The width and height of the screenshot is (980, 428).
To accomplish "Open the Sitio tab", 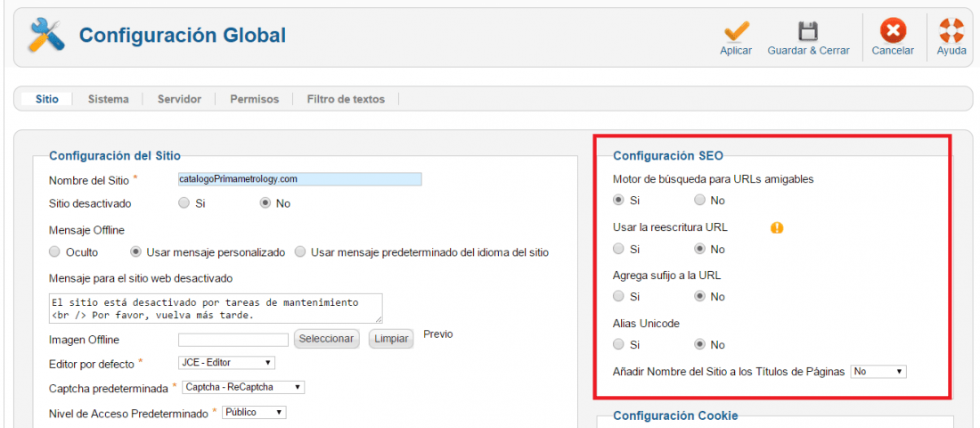I will coord(47,99).
